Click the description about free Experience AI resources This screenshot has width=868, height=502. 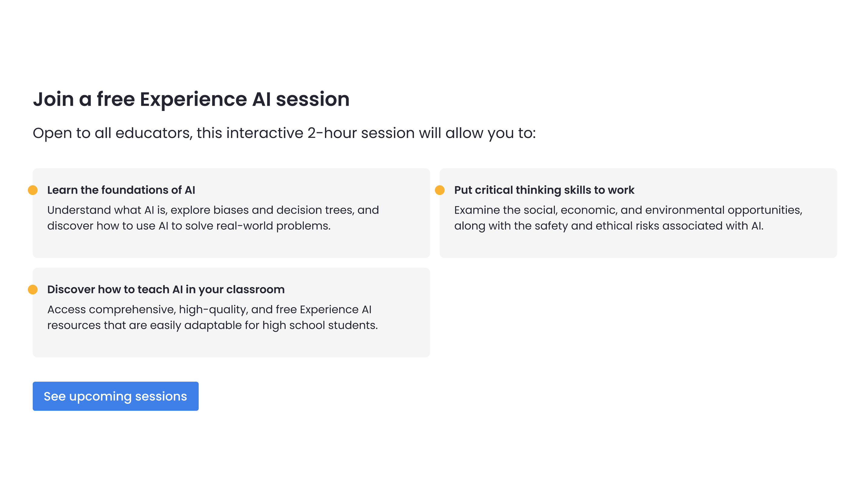[x=213, y=317]
